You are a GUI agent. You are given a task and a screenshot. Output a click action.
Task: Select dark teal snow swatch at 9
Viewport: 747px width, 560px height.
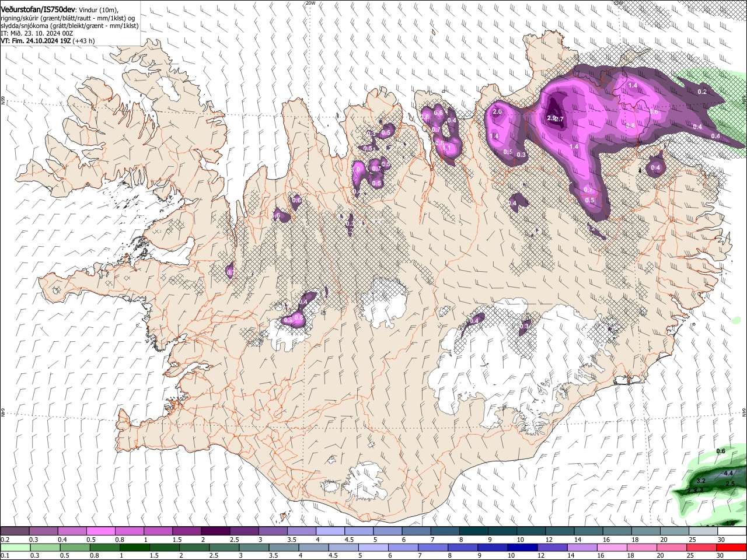click(502, 531)
